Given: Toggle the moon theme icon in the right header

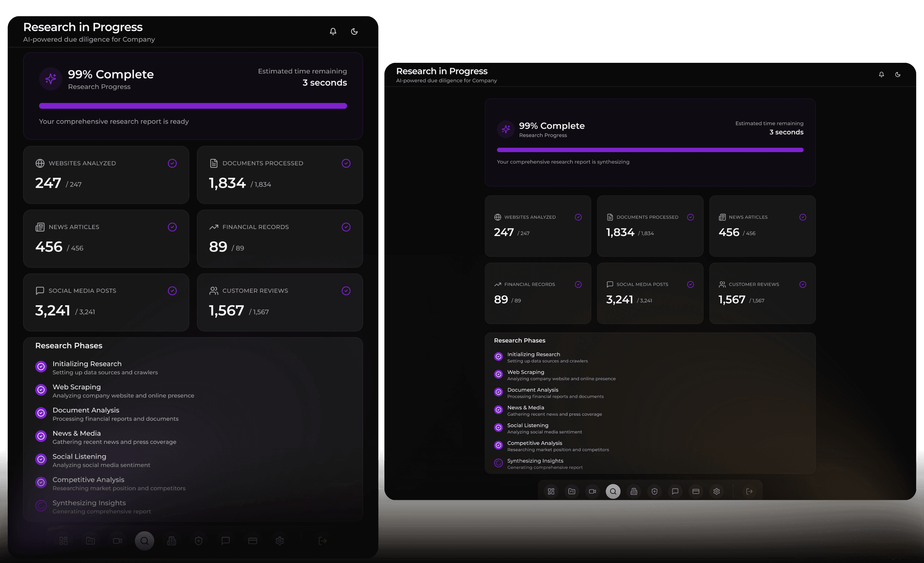Looking at the screenshot, I should (898, 75).
